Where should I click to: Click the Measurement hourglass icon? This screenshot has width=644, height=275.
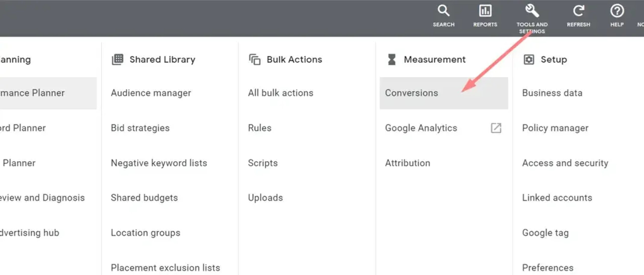click(392, 60)
